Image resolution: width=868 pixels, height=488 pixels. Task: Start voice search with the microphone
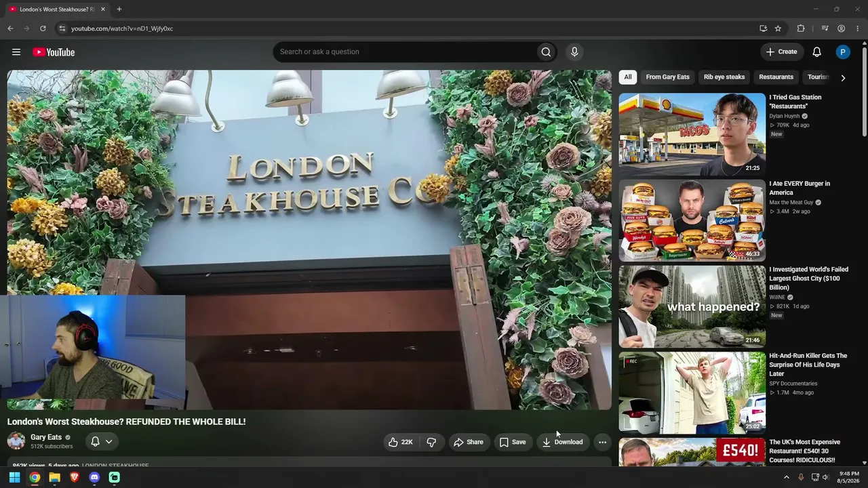[x=574, y=52]
